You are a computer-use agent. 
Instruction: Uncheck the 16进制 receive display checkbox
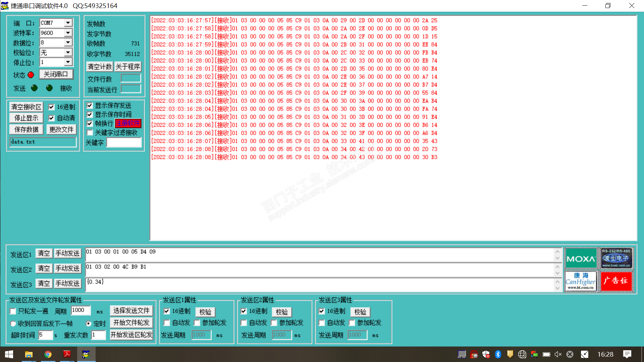(x=51, y=107)
